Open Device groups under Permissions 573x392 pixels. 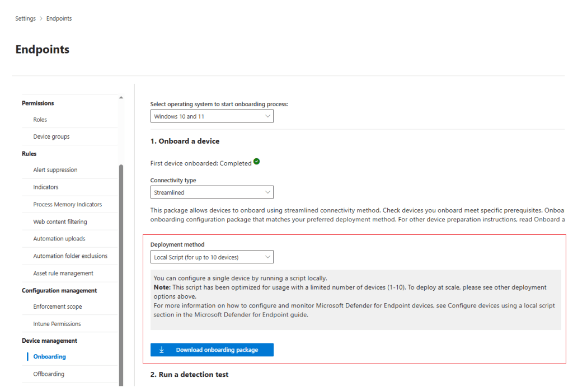point(52,136)
